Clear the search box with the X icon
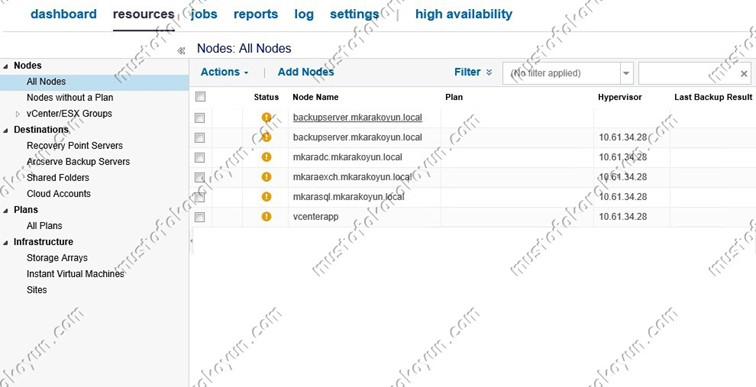Viewport: 756px width, 387px height. click(743, 73)
